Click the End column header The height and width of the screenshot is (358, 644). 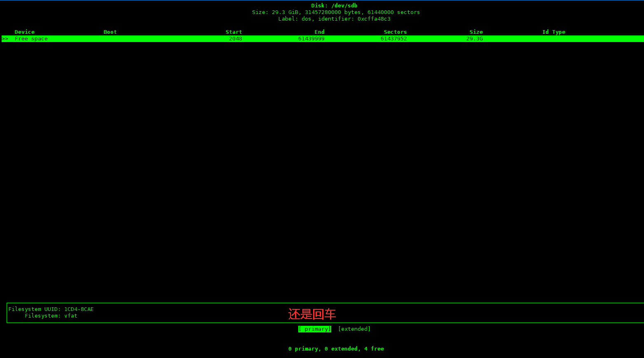point(320,32)
